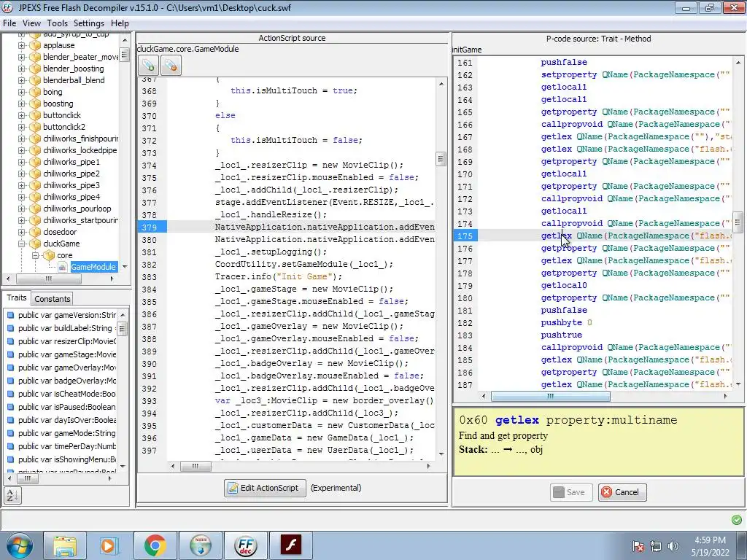The width and height of the screenshot is (747, 560).
Task: Click the GameModule class icon
Action: point(63,267)
